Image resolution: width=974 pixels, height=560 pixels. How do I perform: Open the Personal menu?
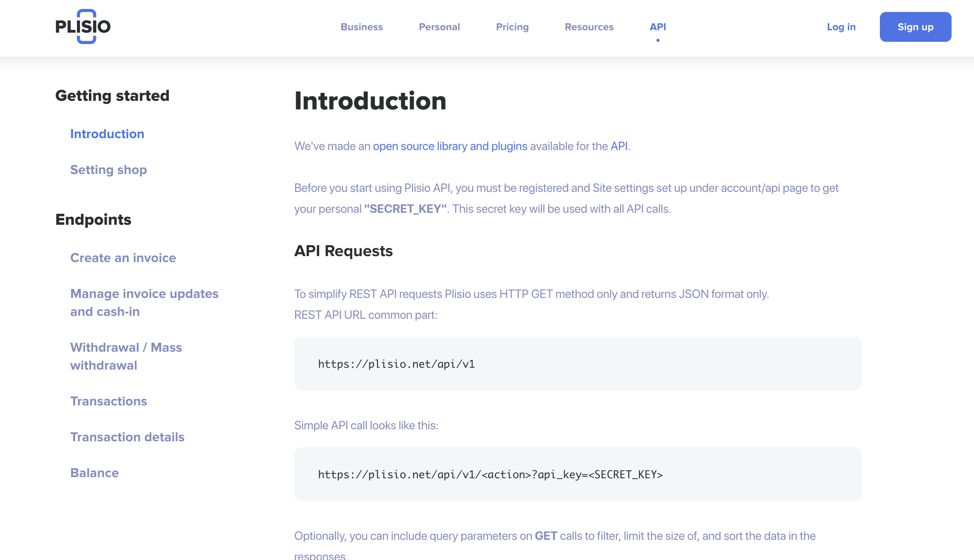click(x=439, y=27)
